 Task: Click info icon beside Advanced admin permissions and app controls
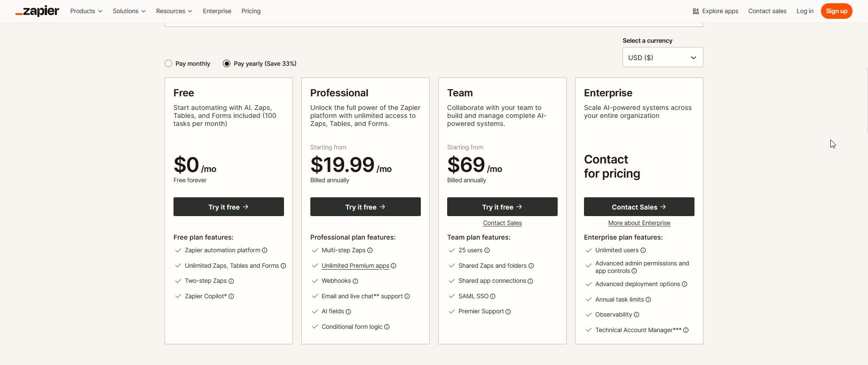[634, 271]
